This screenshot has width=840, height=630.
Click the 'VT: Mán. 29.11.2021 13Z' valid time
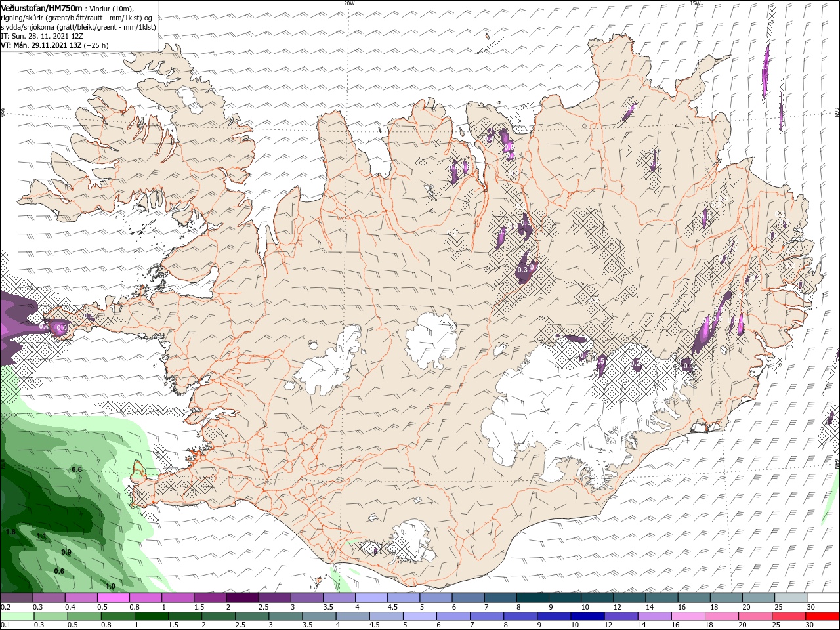pyautogui.click(x=41, y=46)
